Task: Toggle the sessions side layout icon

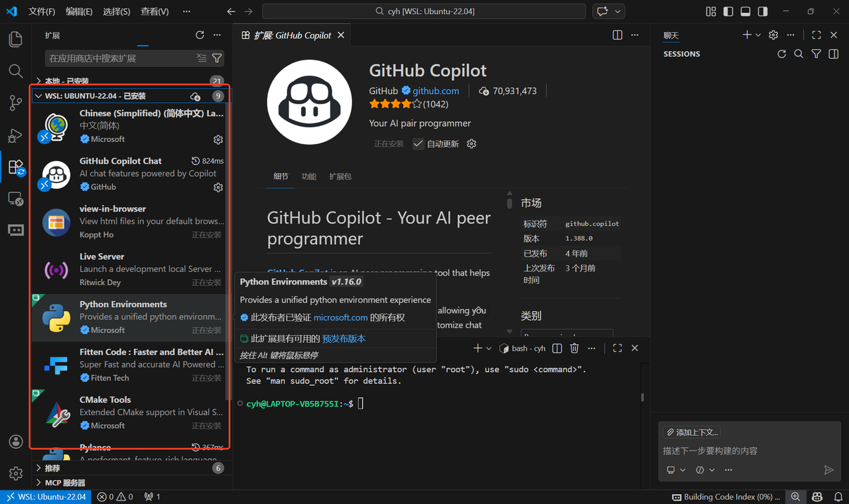Action: 834,54
